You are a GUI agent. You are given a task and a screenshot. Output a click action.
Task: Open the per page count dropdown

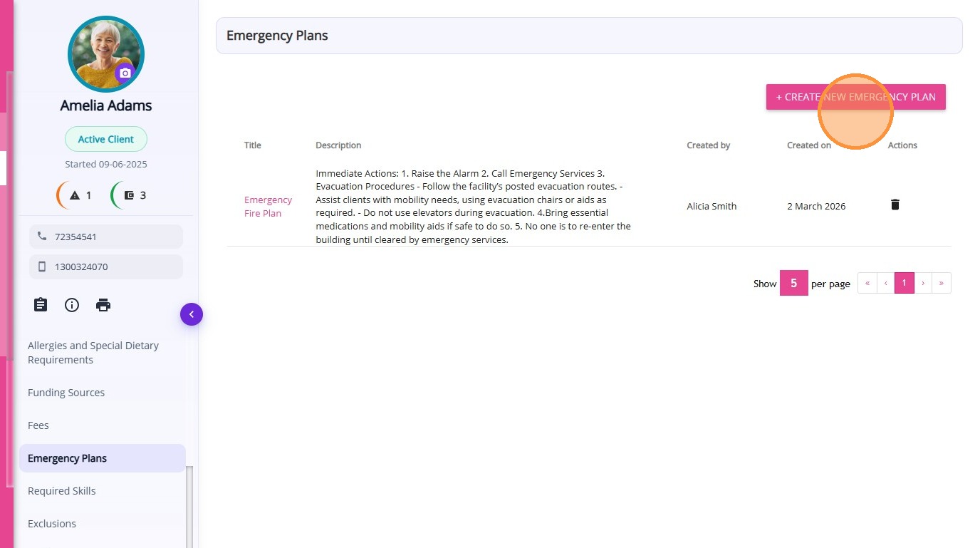793,283
